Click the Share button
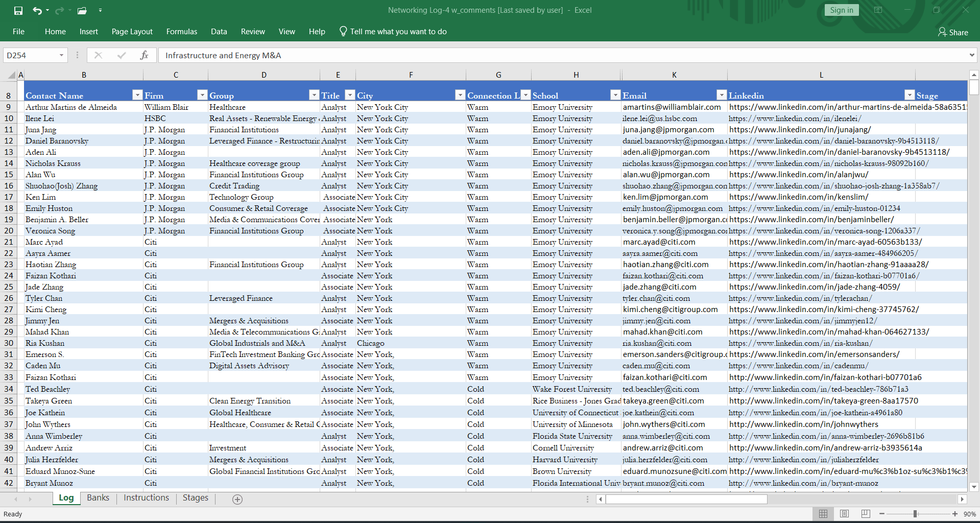 (953, 32)
